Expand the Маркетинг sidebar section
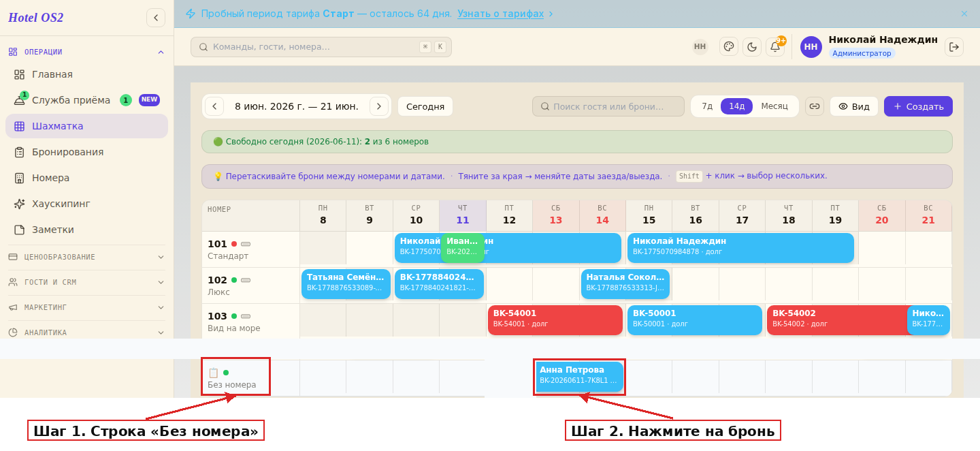980x451 pixels. (x=86, y=307)
